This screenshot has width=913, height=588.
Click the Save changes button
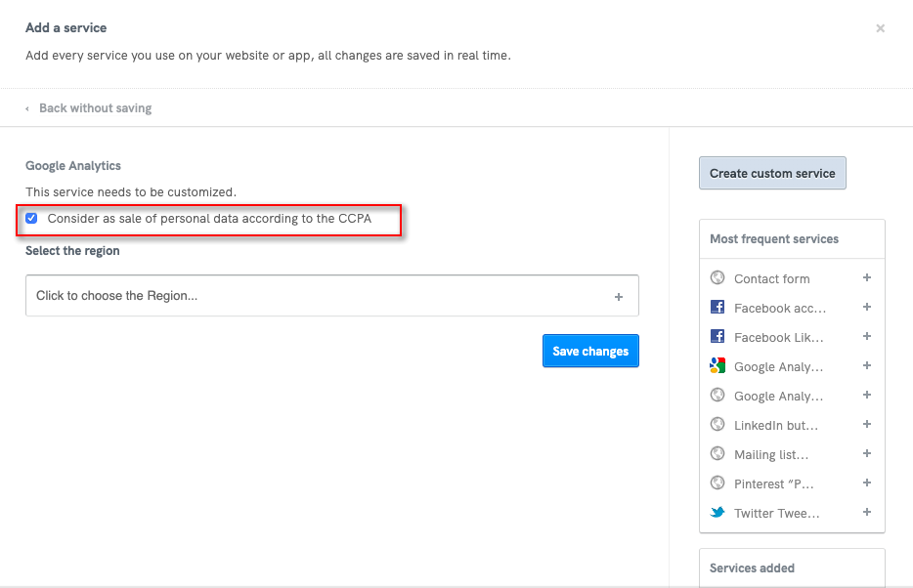point(590,352)
